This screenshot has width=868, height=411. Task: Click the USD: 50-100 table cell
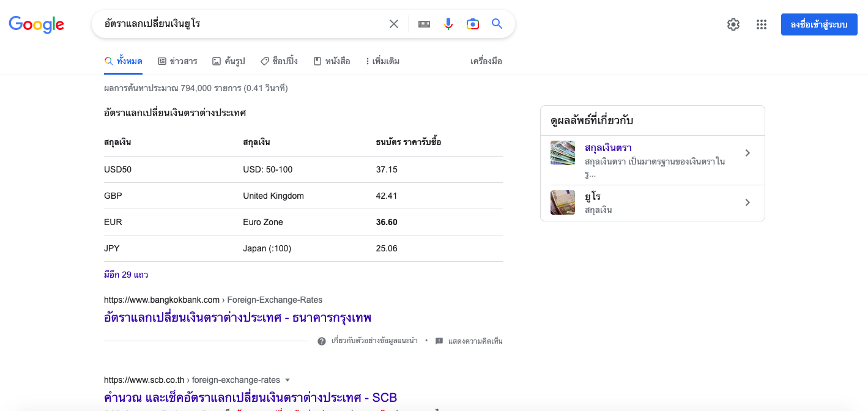coord(268,169)
